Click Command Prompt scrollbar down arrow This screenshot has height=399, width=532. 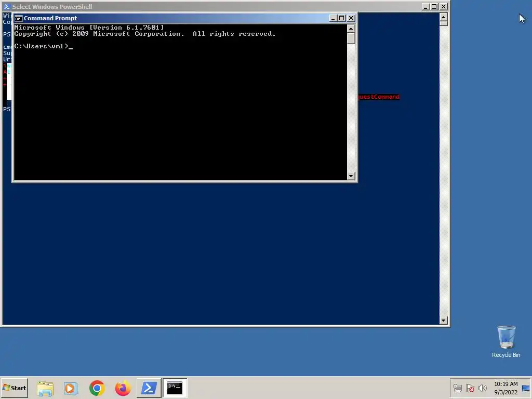(351, 176)
